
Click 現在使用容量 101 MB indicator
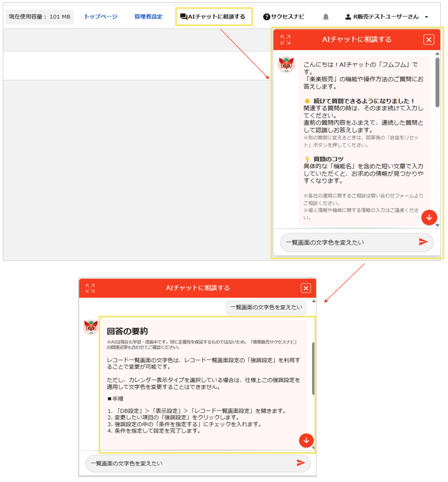tap(39, 17)
